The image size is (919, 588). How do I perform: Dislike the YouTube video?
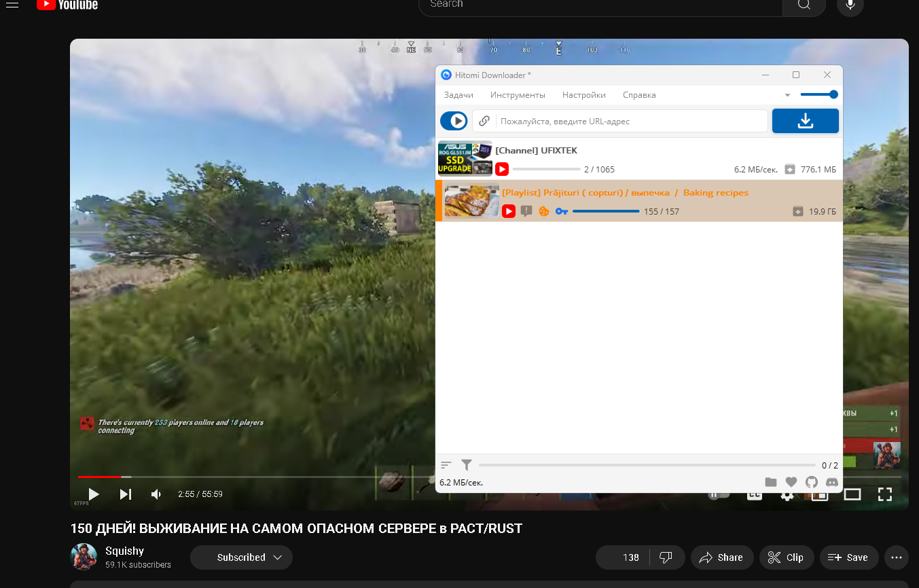pos(666,557)
